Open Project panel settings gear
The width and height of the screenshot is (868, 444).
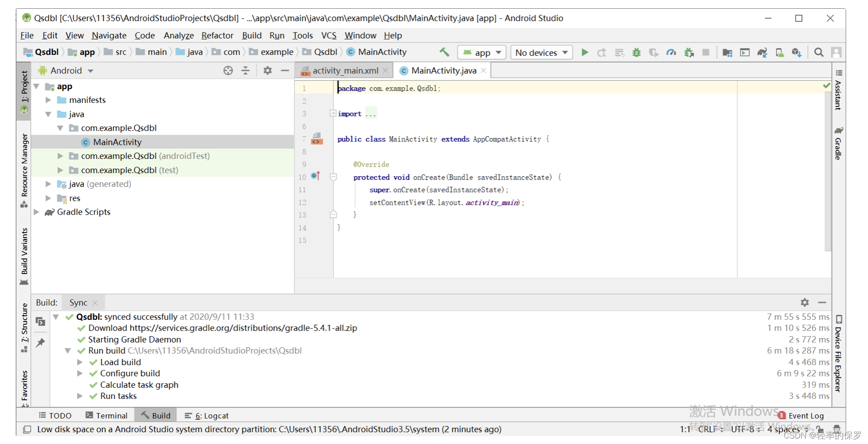point(267,70)
